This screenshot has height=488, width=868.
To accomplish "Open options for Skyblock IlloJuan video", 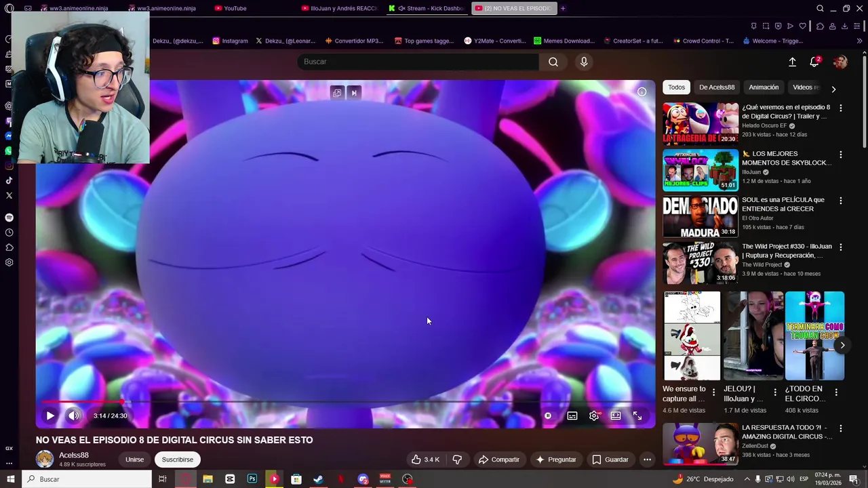I will click(841, 155).
